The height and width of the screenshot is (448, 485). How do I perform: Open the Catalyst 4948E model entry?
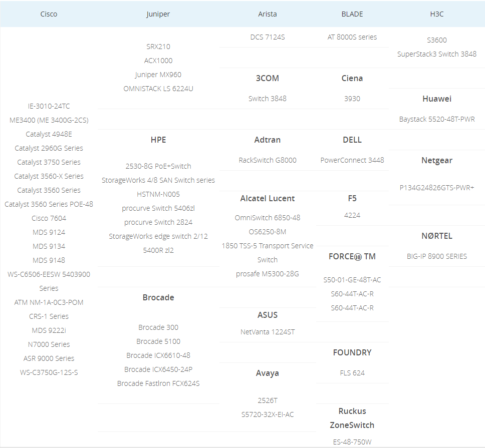coord(49,134)
